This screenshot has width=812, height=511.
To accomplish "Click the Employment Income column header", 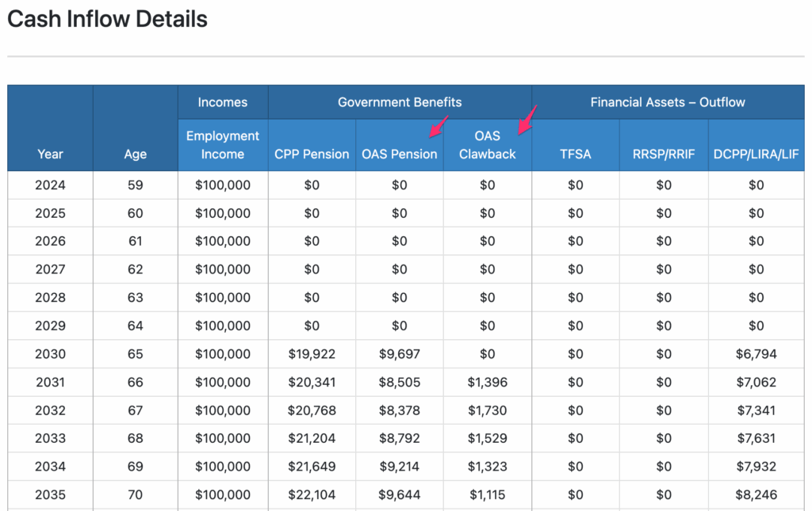I will [x=223, y=145].
